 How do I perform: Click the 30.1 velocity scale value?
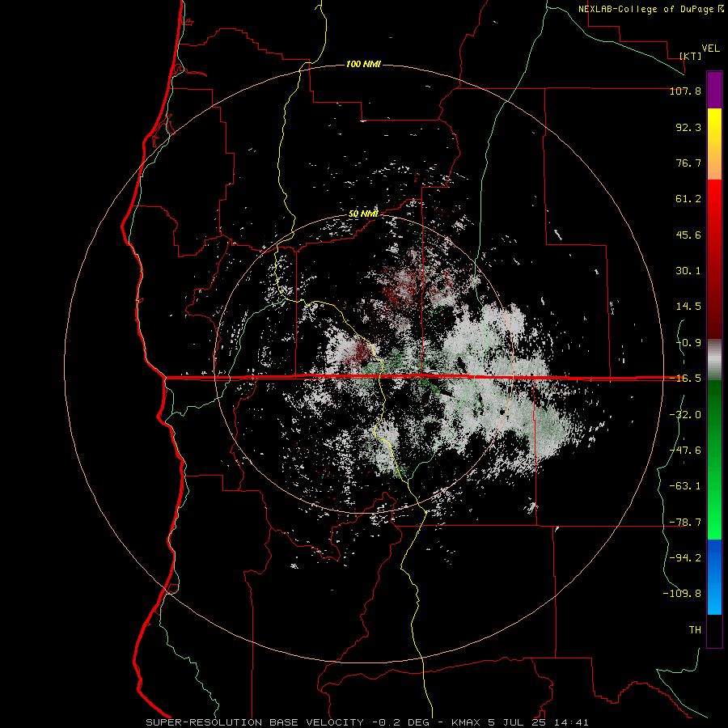coord(688,271)
